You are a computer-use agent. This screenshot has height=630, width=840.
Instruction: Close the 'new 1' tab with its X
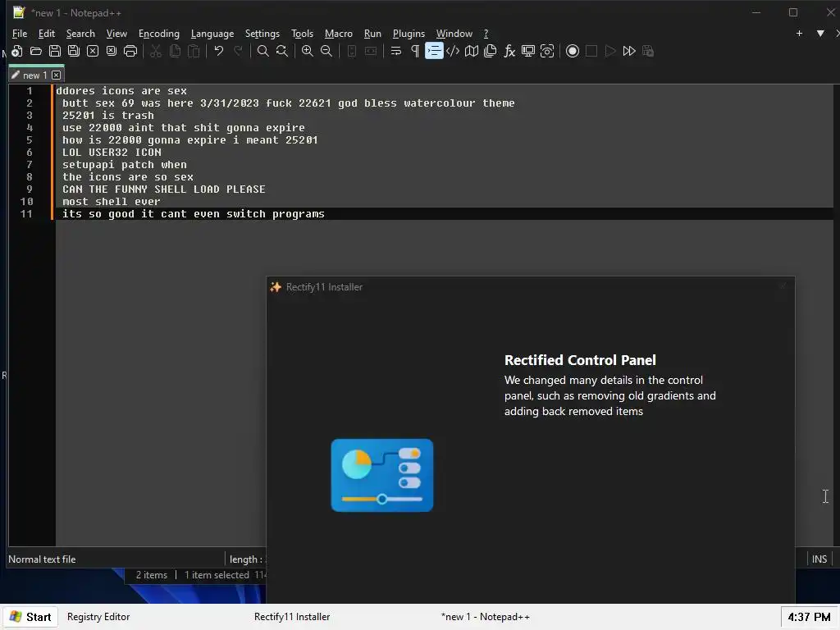point(57,75)
